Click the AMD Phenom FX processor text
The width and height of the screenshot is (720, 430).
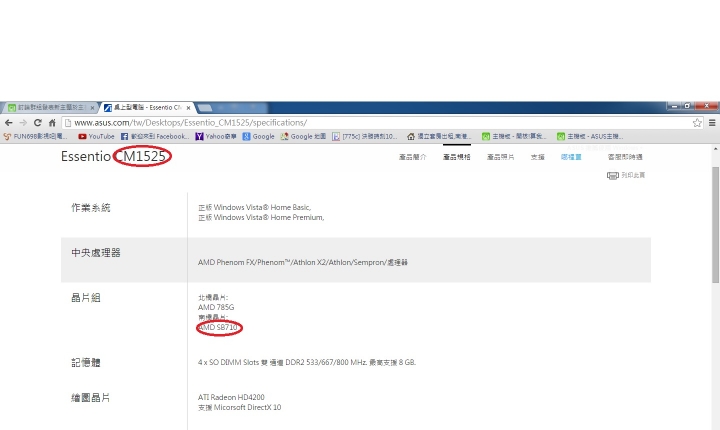[x=303, y=262]
